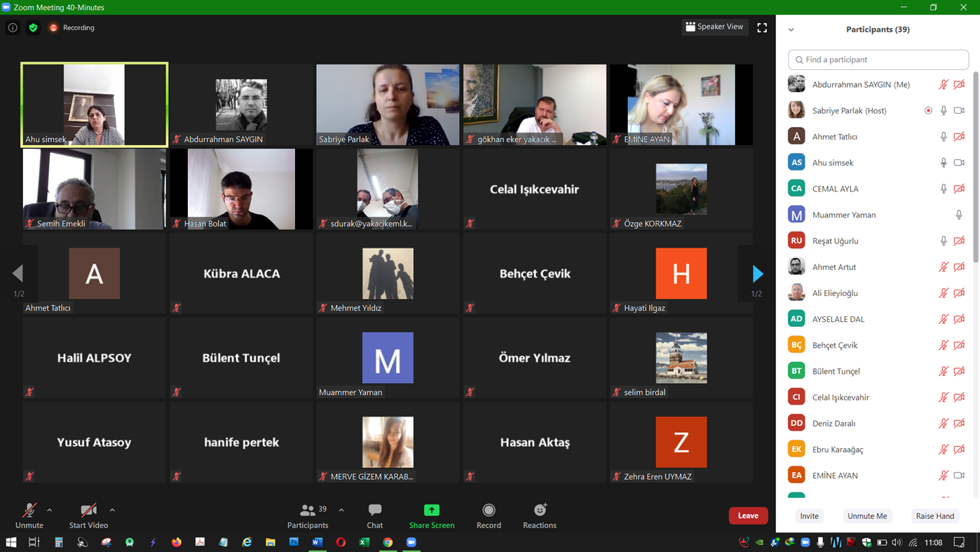
Task: Open the Reactions menu
Action: tap(539, 515)
